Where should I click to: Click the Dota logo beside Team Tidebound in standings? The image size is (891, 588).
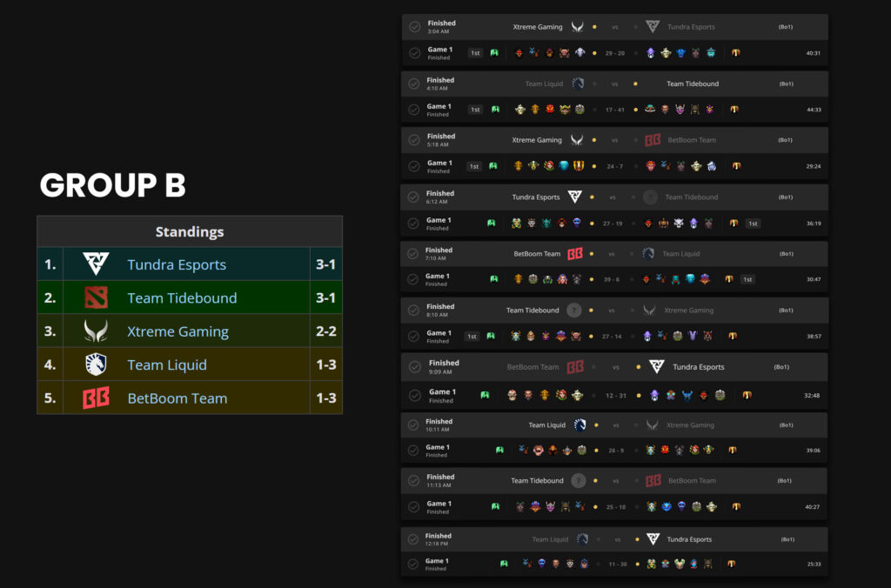(x=95, y=297)
